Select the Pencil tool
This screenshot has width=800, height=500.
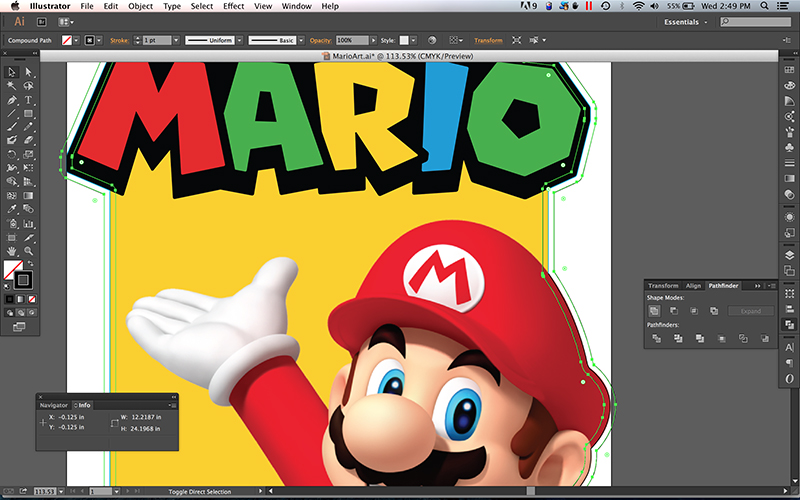coord(28,127)
